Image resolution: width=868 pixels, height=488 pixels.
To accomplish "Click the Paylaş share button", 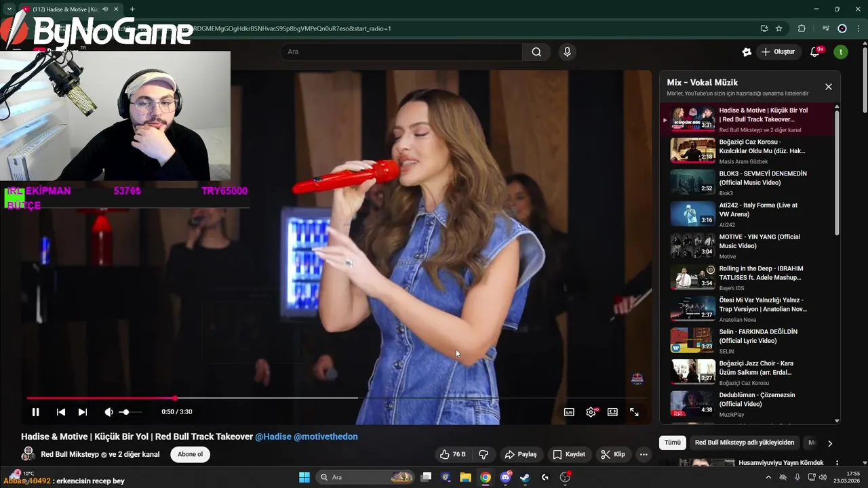I will [x=521, y=454].
